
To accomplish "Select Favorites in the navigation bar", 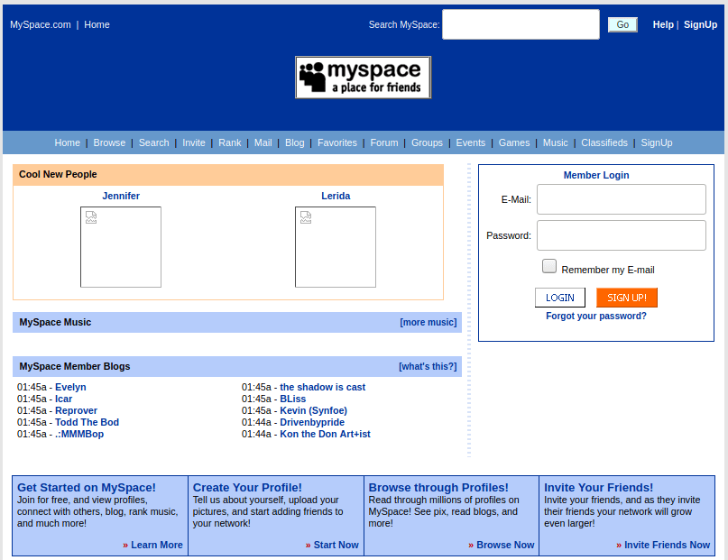I will pos(337,142).
